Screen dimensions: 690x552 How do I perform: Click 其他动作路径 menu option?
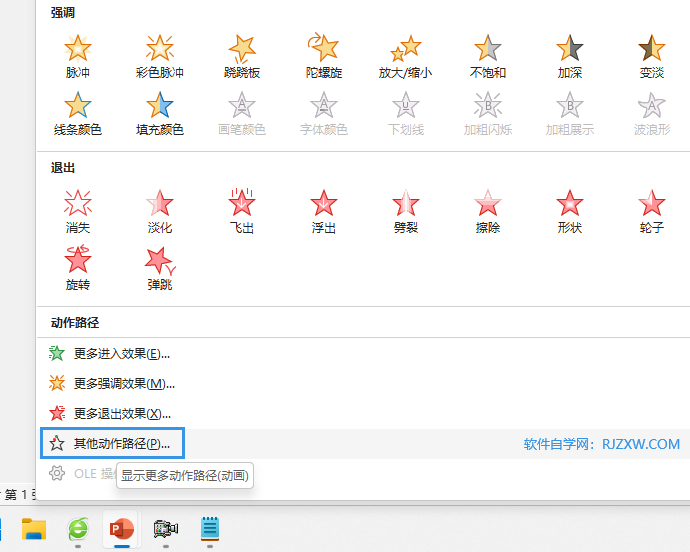121,443
